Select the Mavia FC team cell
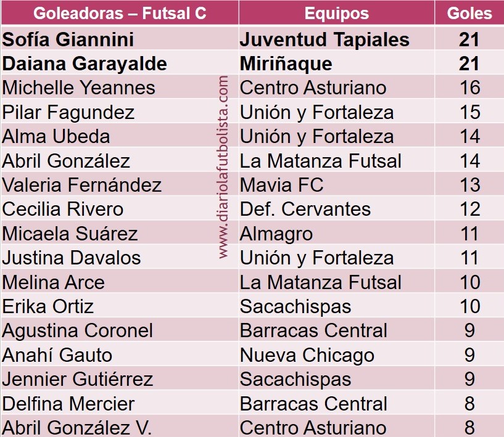Screen dimensions: 504x437 point(337,185)
